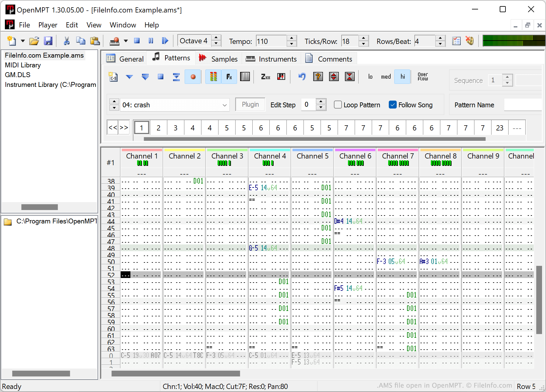Click the previous instrument up arrow
Screen dimensions: 546x392
tap(114, 102)
